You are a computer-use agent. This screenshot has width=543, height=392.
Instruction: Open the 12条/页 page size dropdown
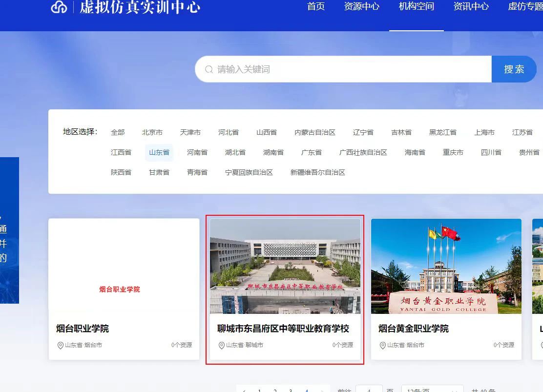point(432,390)
